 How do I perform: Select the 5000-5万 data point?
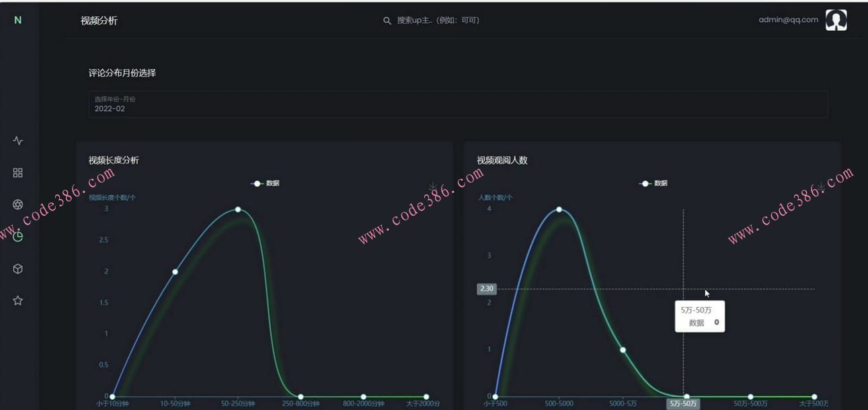pyautogui.click(x=623, y=350)
